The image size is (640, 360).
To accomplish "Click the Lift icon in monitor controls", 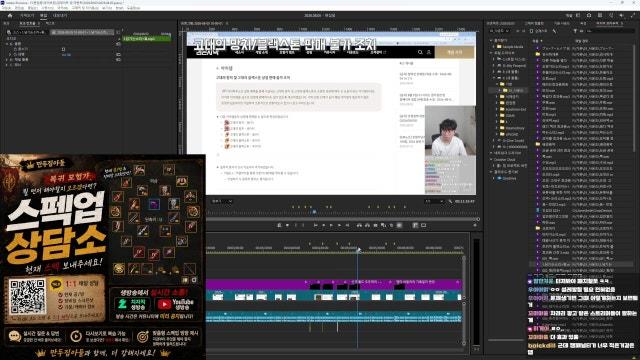I will point(359,225).
